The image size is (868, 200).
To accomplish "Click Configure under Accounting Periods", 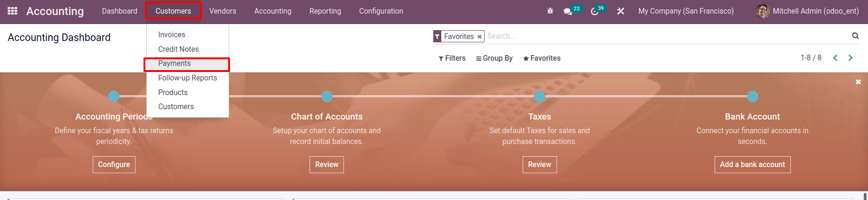I will click(114, 165).
